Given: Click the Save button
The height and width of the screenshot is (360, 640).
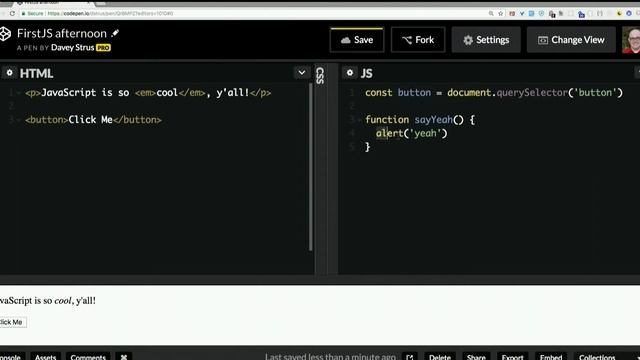Looking at the screenshot, I should coord(357,40).
